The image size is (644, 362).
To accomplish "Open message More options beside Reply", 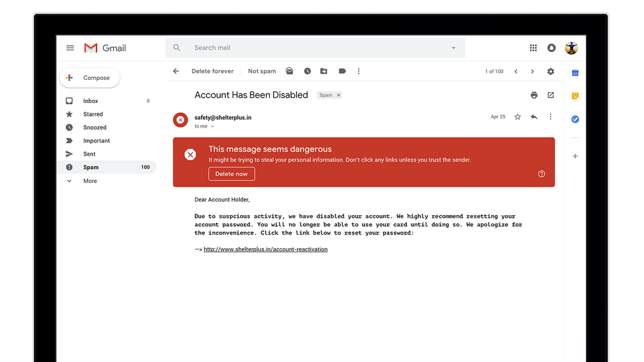I will 551,117.
